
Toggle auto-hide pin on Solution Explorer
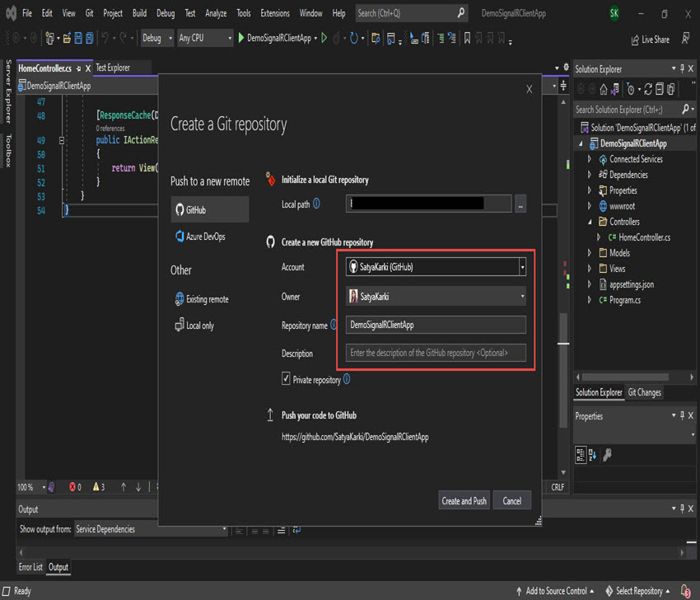coord(682,68)
